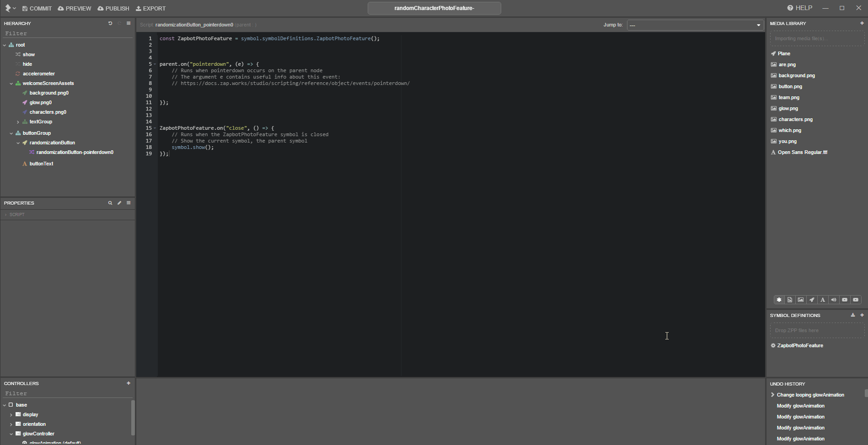The image size is (868, 445).
Task: Import a symbol definition icon
Action: (853, 315)
